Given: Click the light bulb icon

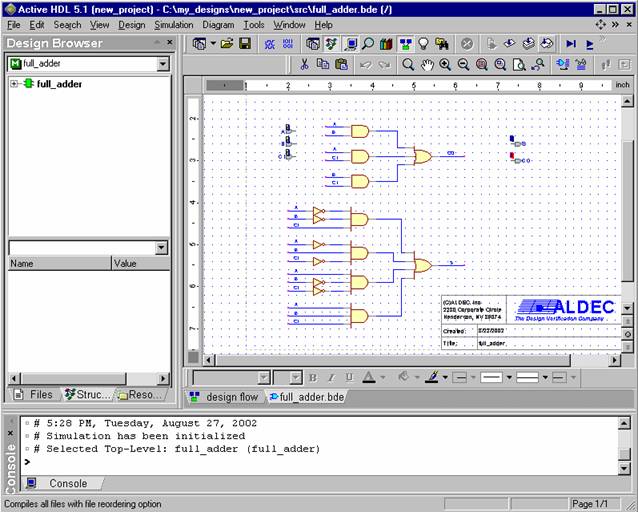Looking at the screenshot, I should pyautogui.click(x=424, y=44).
